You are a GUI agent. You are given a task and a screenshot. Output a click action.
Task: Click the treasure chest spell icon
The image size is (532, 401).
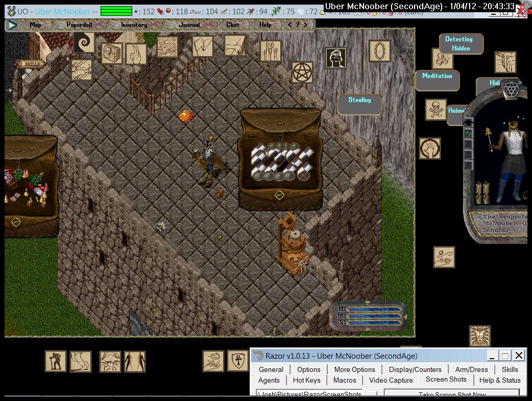(111, 54)
